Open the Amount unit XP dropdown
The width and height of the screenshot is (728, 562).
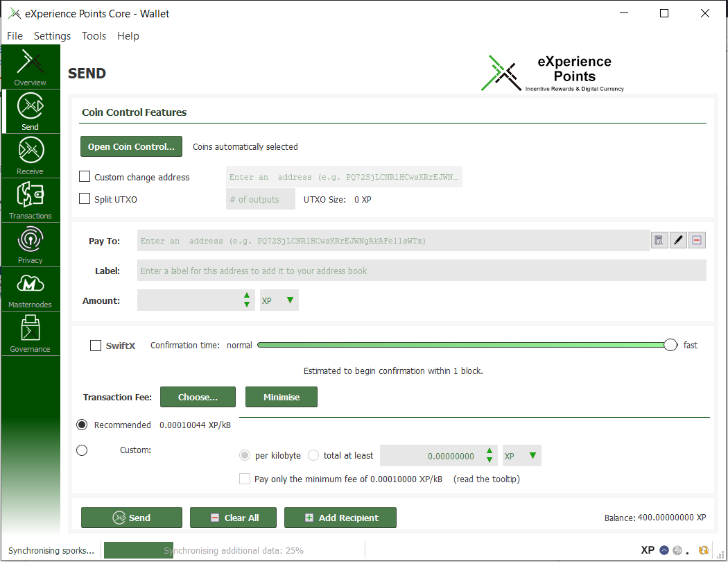point(279,300)
